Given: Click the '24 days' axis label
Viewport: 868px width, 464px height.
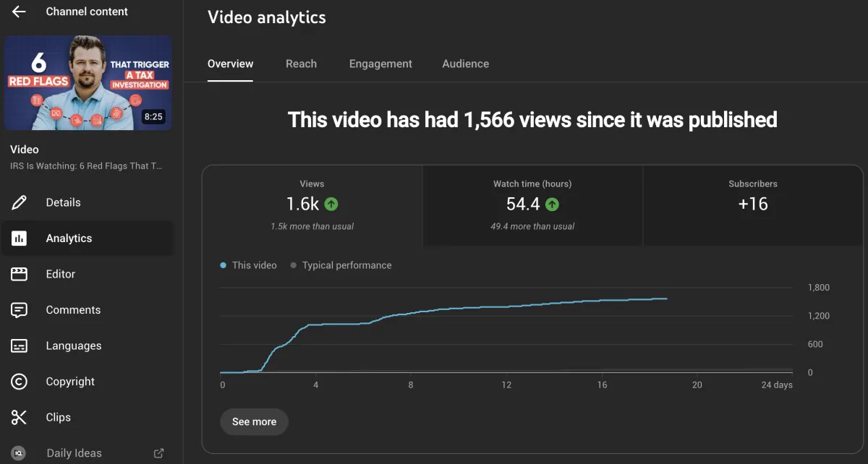Looking at the screenshot, I should [x=777, y=385].
